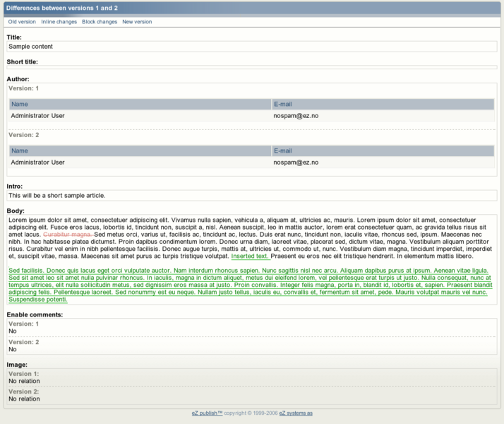504x424 pixels.
Task: Open the eZ publish footer link
Action: click(x=207, y=413)
